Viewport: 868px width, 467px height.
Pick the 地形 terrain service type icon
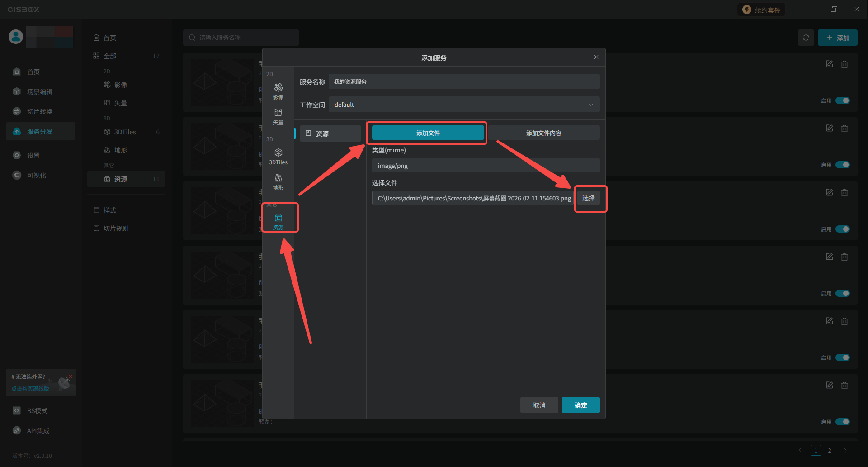(278, 181)
